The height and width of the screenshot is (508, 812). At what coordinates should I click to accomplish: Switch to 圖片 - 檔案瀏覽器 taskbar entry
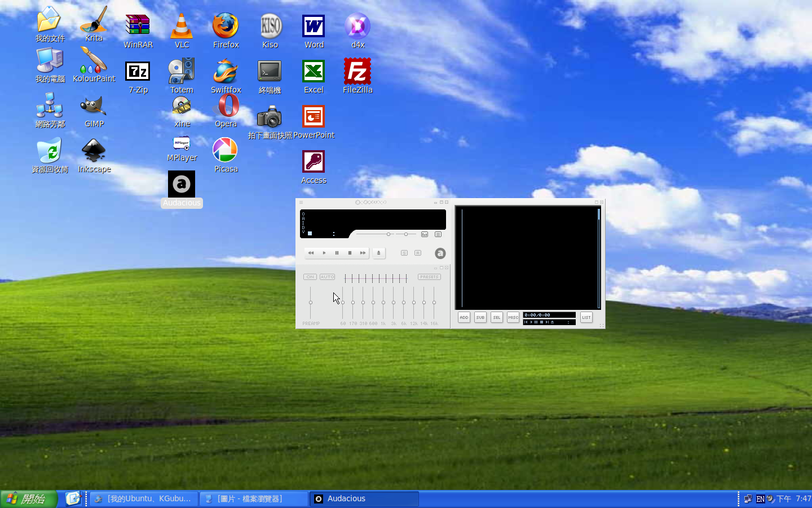[x=254, y=499]
